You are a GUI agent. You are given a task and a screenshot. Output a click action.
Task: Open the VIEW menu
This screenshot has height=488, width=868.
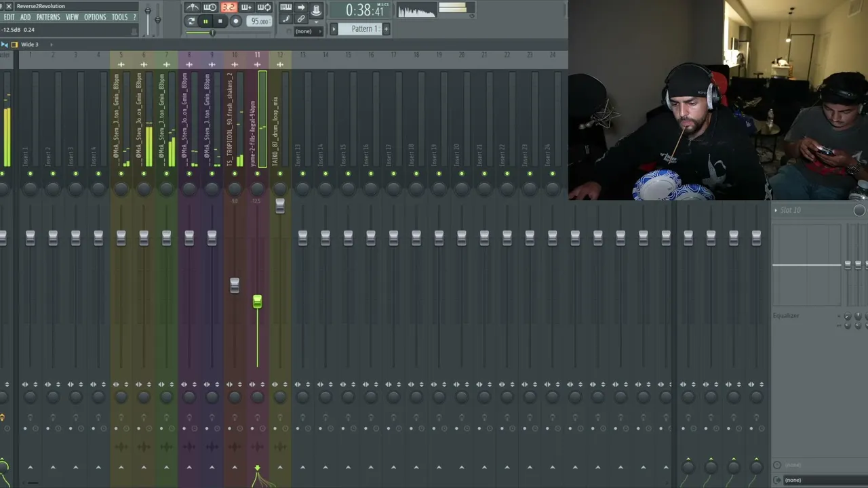pos(72,17)
